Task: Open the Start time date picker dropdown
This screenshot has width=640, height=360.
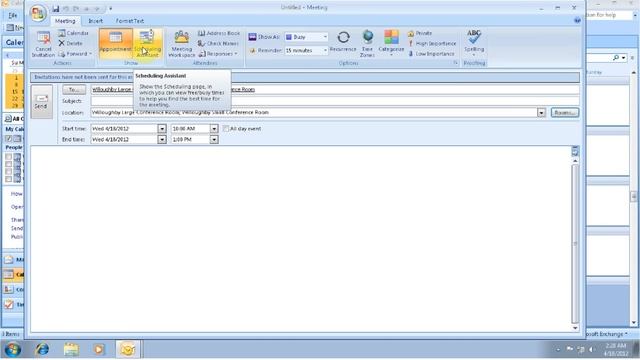Action: (x=162, y=129)
